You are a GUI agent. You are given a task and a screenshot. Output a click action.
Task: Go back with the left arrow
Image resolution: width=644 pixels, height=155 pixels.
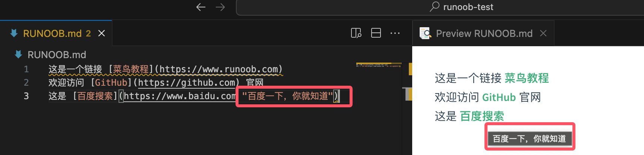[201, 7]
